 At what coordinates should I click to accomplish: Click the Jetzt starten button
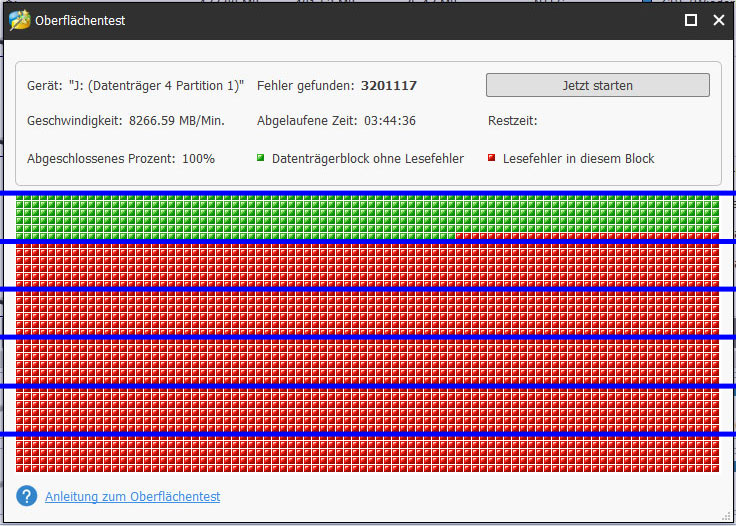pyautogui.click(x=598, y=85)
